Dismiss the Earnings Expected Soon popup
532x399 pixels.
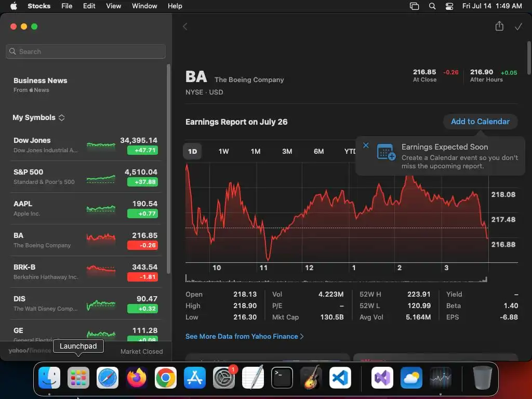pos(366,145)
